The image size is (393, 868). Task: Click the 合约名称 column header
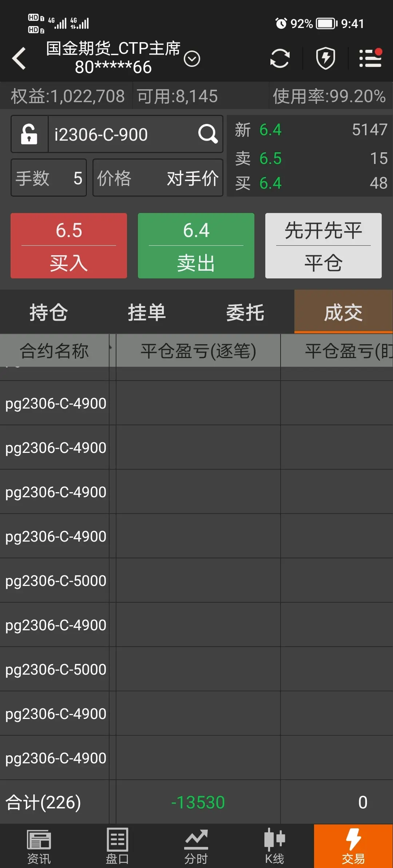coord(54,351)
